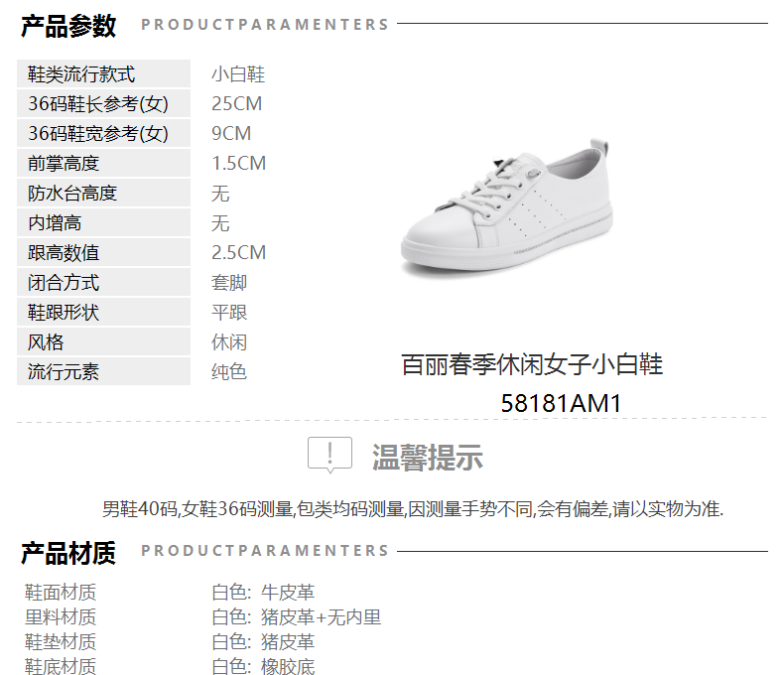784x675 pixels.
Task: Click the 鞋类流行款式 parameter label
Action: (x=81, y=74)
